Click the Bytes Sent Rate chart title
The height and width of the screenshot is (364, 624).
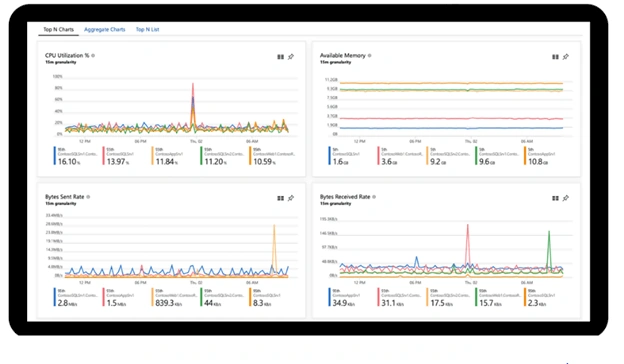pyautogui.click(x=64, y=197)
